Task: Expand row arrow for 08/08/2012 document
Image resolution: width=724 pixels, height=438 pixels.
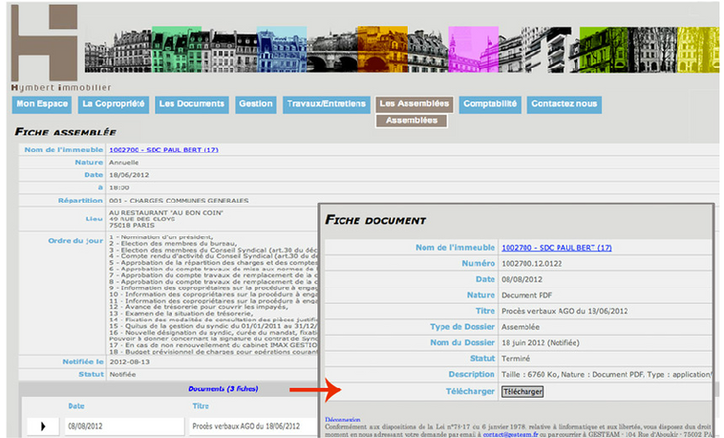Action: click(43, 426)
